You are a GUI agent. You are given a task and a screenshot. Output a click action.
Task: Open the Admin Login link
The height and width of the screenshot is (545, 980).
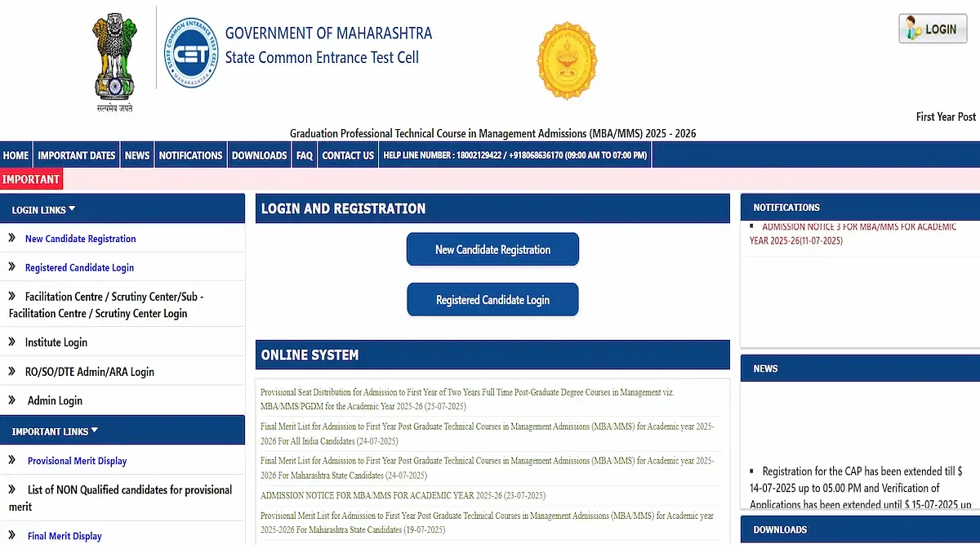coord(55,400)
